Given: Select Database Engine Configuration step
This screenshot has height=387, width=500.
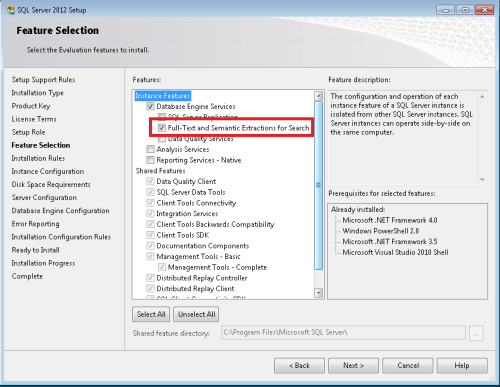Looking at the screenshot, I should [x=60, y=211].
